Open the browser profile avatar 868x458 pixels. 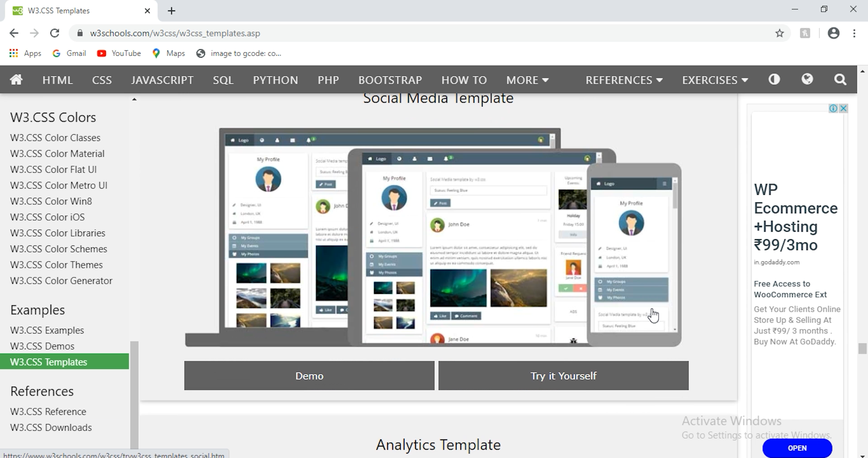point(834,33)
